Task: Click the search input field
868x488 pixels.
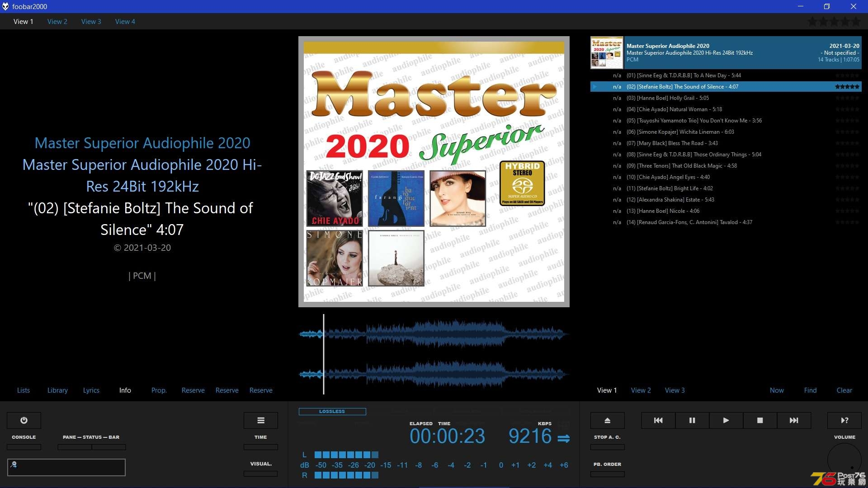Action: point(66,467)
